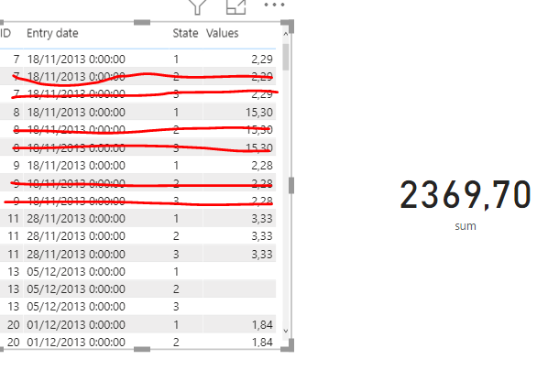Click value 2,28 in ID 9 state 1 row
The width and height of the screenshot is (559, 392).
pyautogui.click(x=262, y=166)
